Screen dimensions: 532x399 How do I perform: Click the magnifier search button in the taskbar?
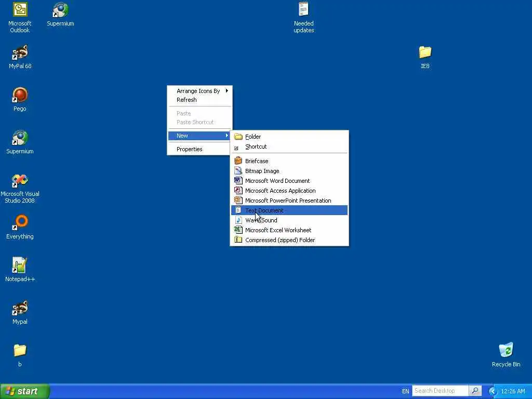click(x=475, y=391)
